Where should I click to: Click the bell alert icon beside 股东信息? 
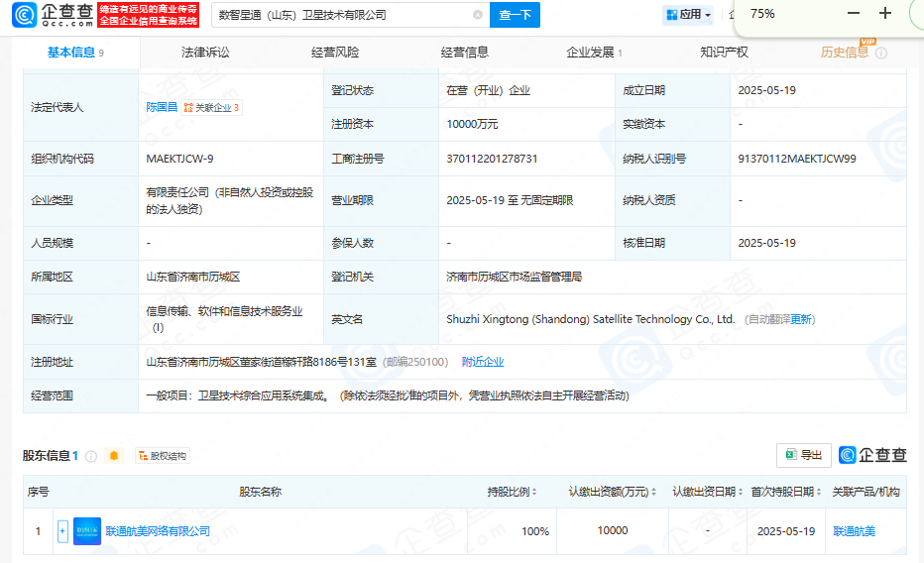[114, 455]
